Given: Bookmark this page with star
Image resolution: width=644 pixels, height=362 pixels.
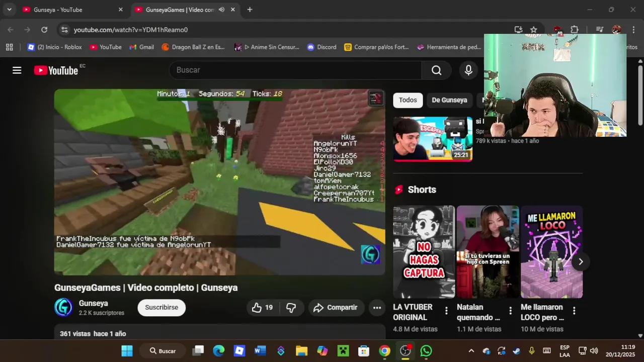Looking at the screenshot, I should 534,30.
